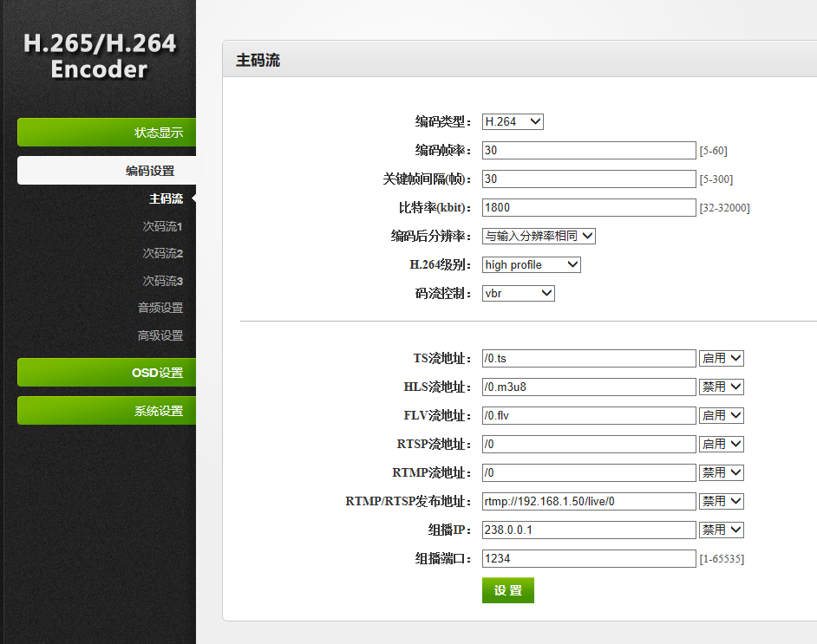
Task: Open the 状态显示 sidebar section
Action: point(107,133)
